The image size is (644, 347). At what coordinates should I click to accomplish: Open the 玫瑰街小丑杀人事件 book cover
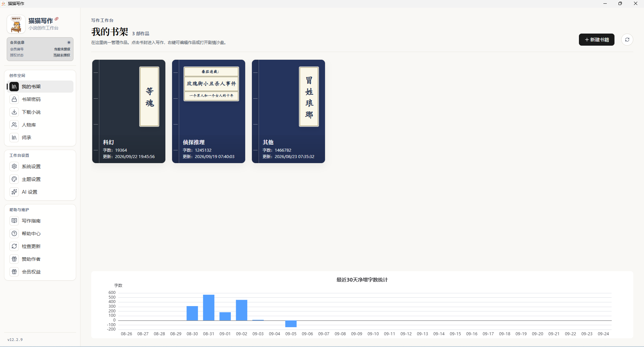(x=209, y=111)
